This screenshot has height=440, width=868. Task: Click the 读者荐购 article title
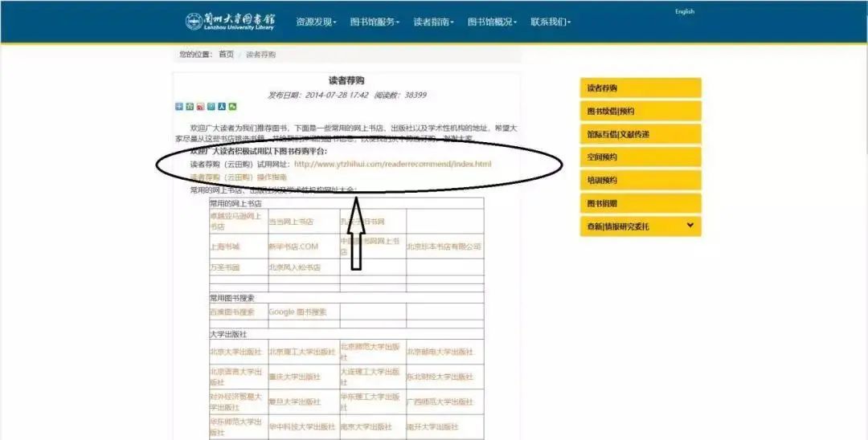[346, 81]
